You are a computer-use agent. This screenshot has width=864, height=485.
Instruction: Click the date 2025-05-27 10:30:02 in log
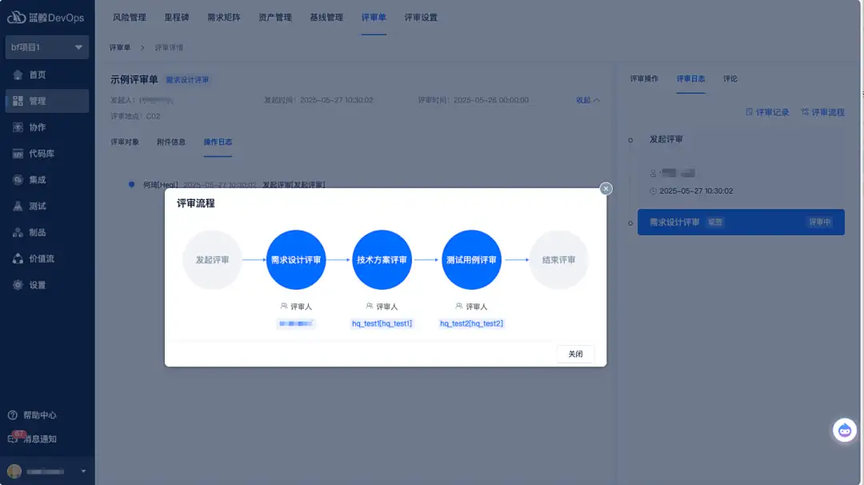click(x=696, y=191)
